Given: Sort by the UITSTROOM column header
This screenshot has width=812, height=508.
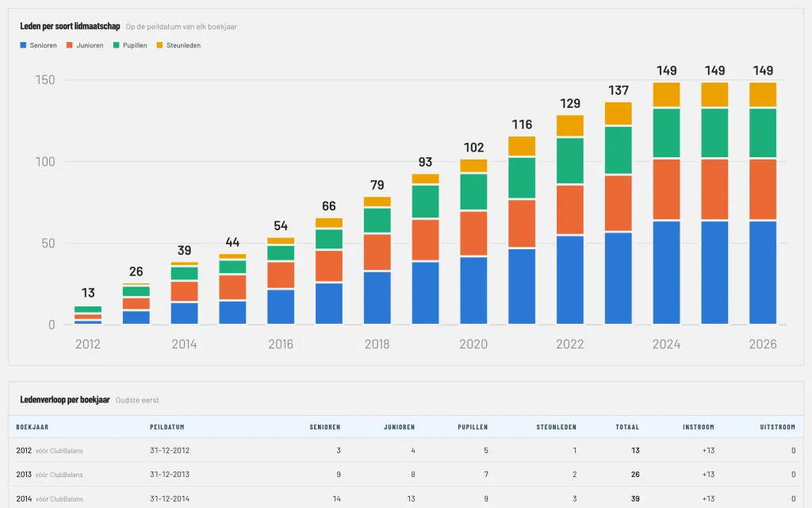Looking at the screenshot, I should tap(778, 427).
